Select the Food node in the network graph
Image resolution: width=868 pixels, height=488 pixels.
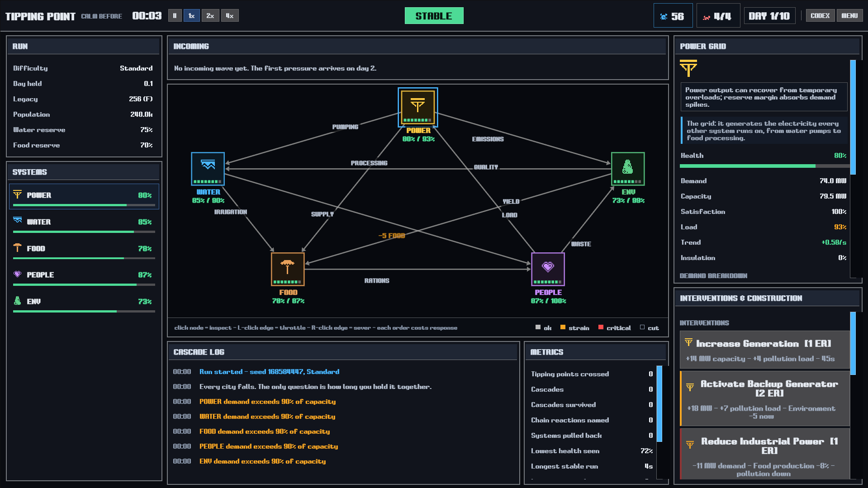[288, 269]
